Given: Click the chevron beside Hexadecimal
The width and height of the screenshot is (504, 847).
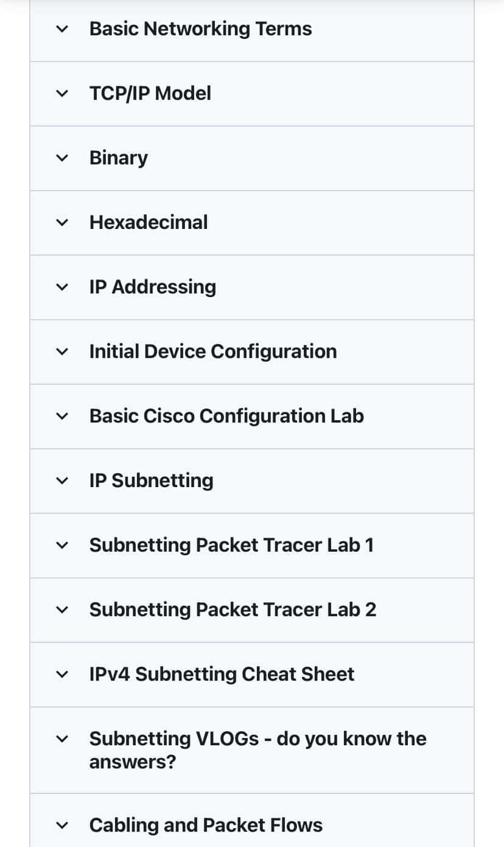Looking at the screenshot, I should pos(62,223).
